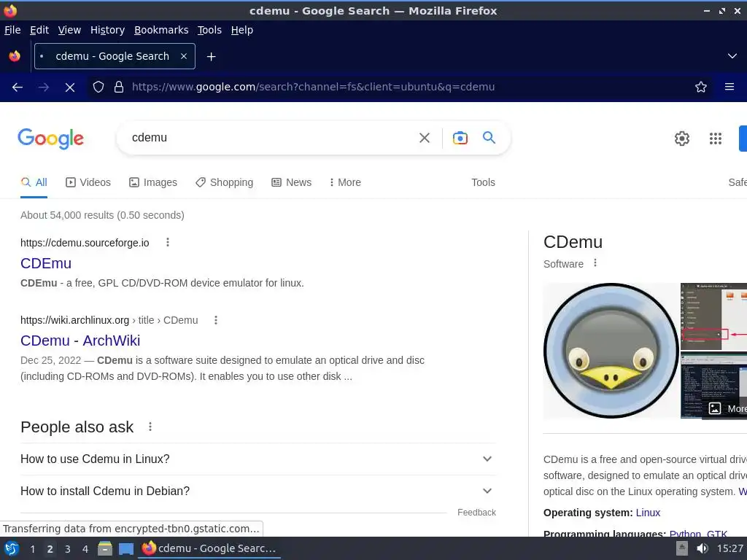The width and height of the screenshot is (747, 560).
Task: Open the File menu
Action: [12, 30]
